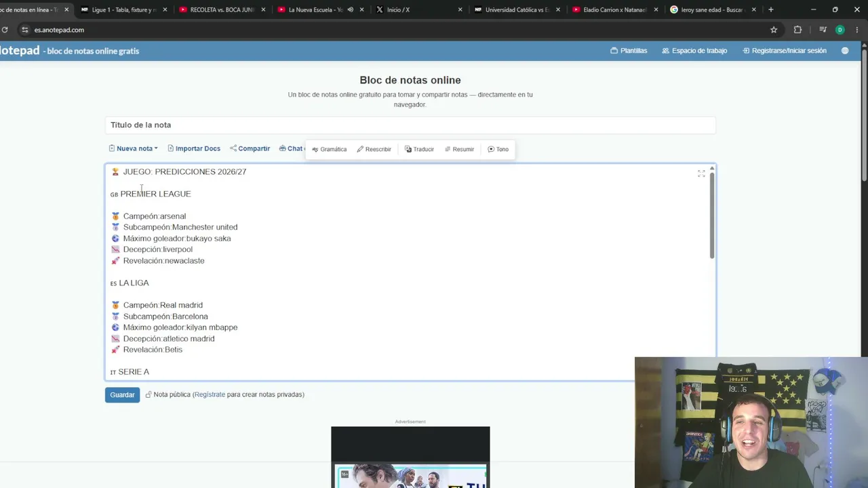Open a new browser tab

coord(770,9)
